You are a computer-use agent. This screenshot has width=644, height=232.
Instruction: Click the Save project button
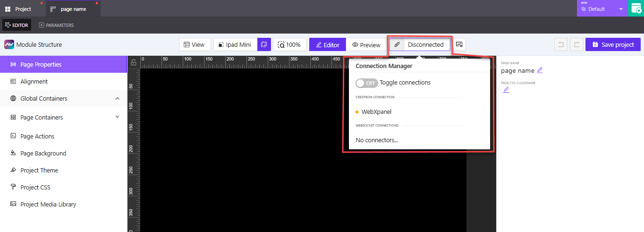(x=613, y=44)
